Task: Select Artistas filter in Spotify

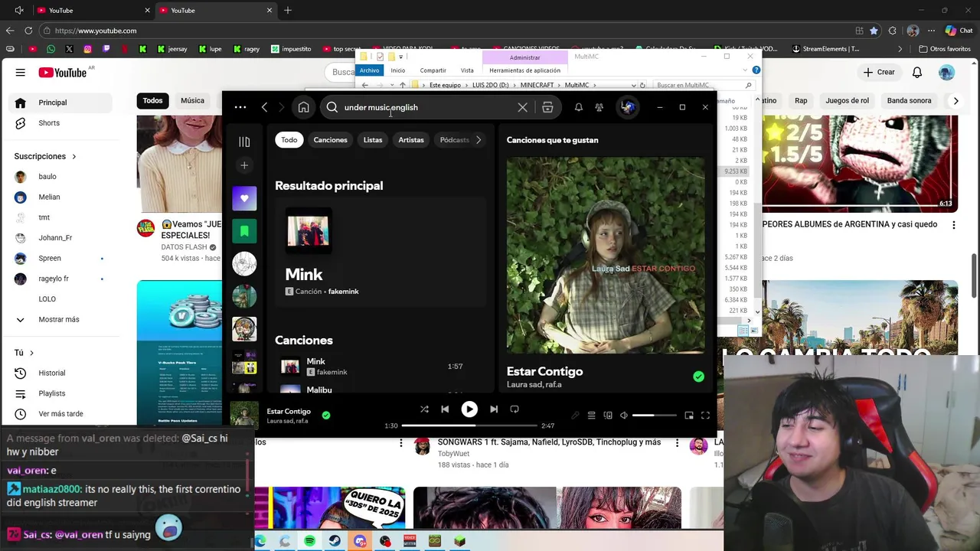Action: pyautogui.click(x=411, y=140)
